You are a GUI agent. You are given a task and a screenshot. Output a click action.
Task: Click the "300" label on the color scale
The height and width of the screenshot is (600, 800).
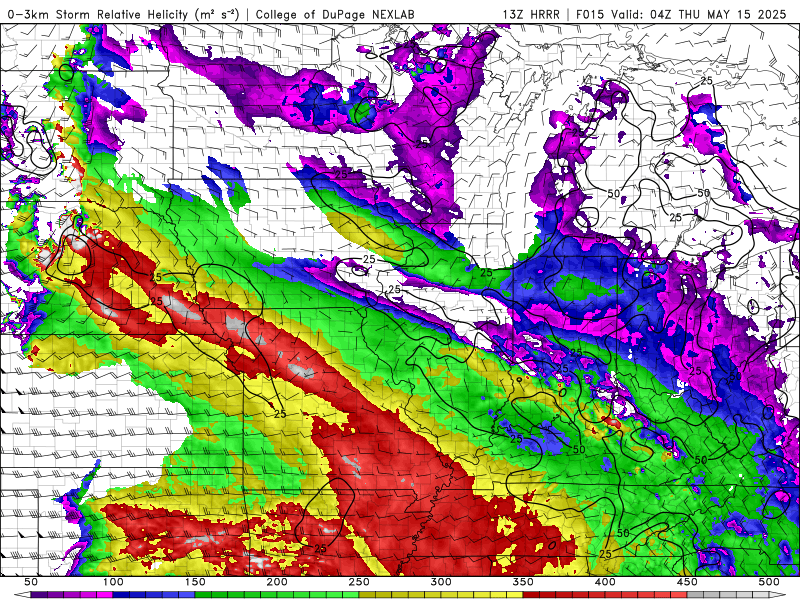[441, 582]
